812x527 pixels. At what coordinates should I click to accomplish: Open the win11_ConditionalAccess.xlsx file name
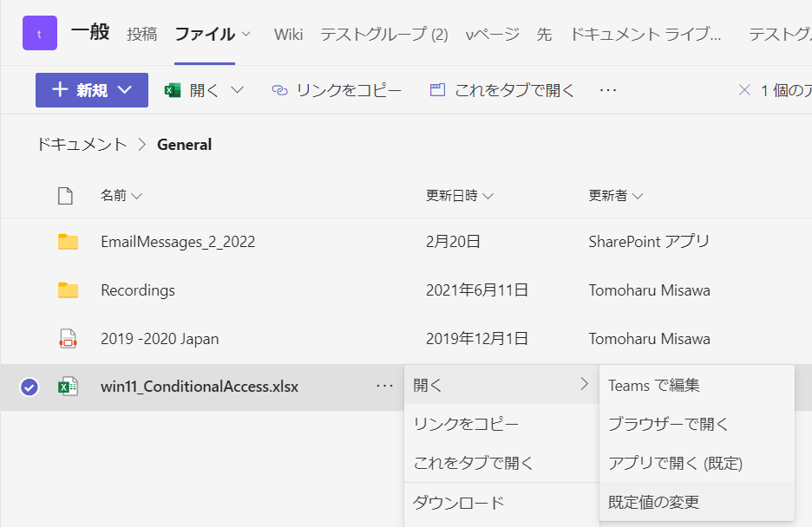[x=200, y=387]
